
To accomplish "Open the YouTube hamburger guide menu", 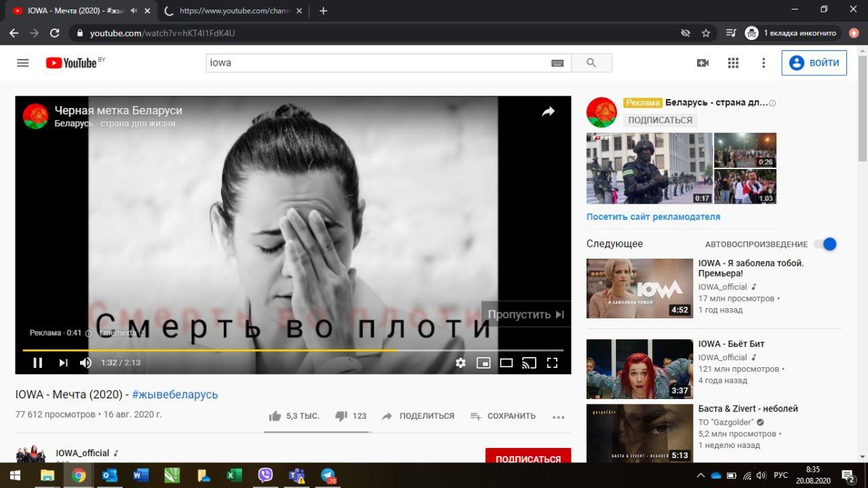I will [22, 62].
